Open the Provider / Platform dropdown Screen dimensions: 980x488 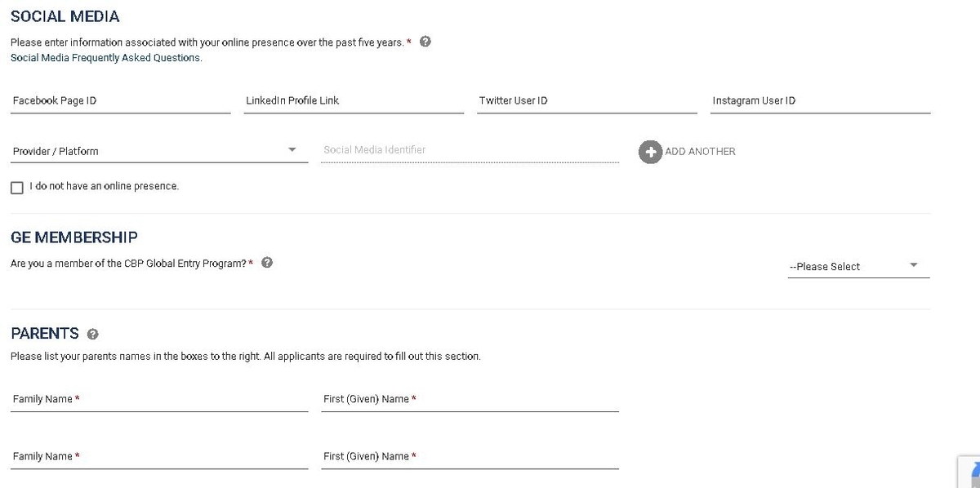[x=159, y=151]
